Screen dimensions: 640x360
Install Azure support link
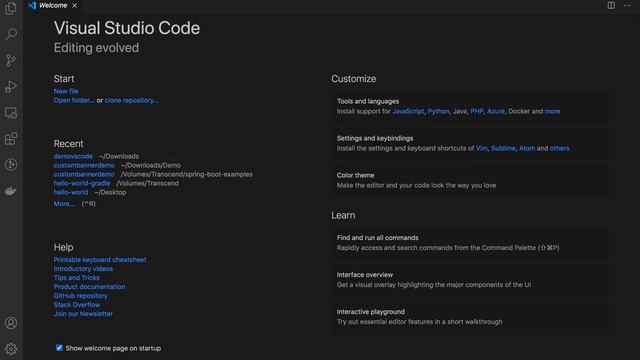[496, 111]
